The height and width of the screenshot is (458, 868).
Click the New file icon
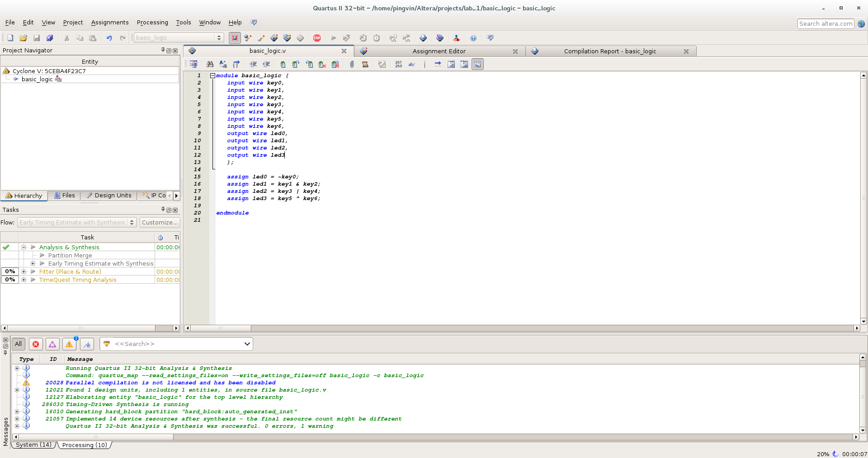[10, 38]
